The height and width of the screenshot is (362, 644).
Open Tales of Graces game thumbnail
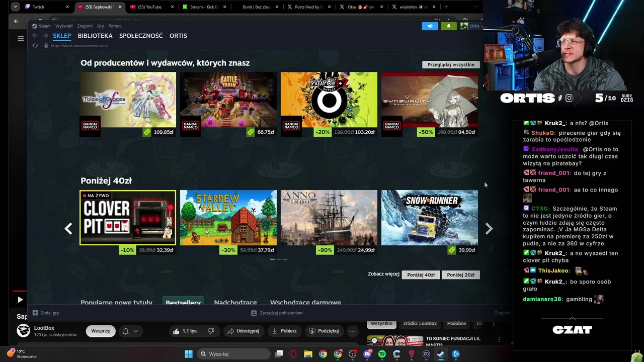point(128,100)
